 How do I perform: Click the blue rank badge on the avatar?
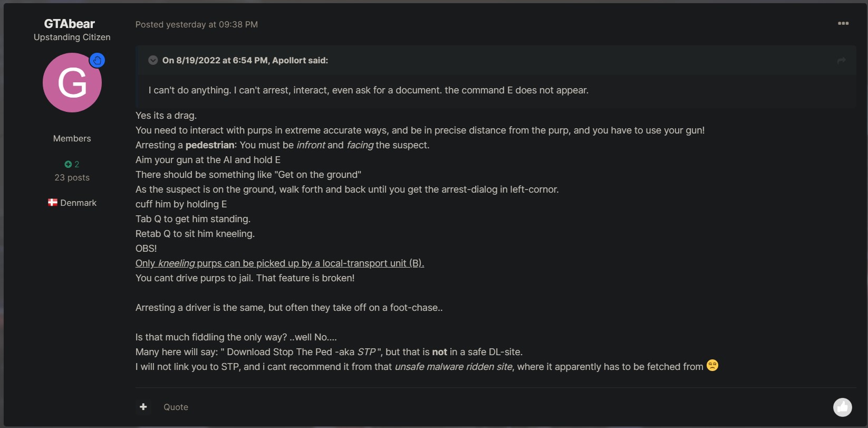[97, 60]
